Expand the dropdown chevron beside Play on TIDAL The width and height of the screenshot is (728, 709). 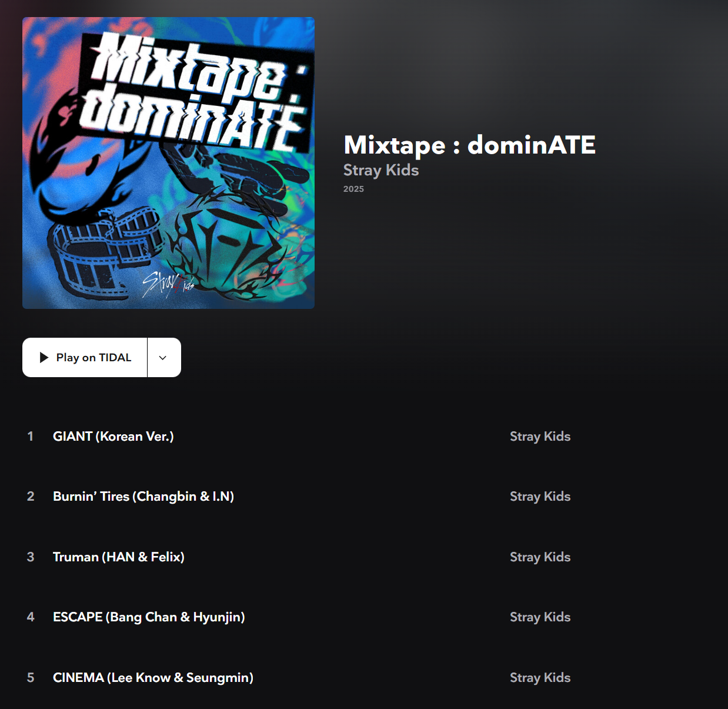[163, 357]
